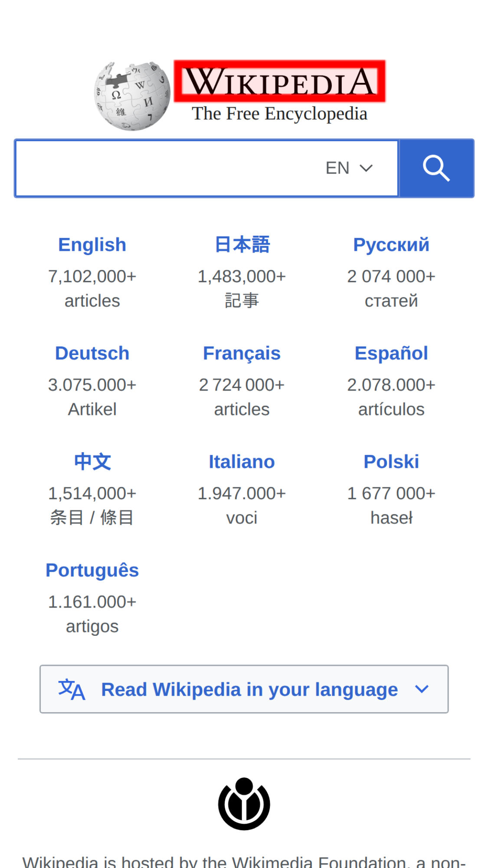Click the Wikimedia Foundation text link

[x=319, y=862]
